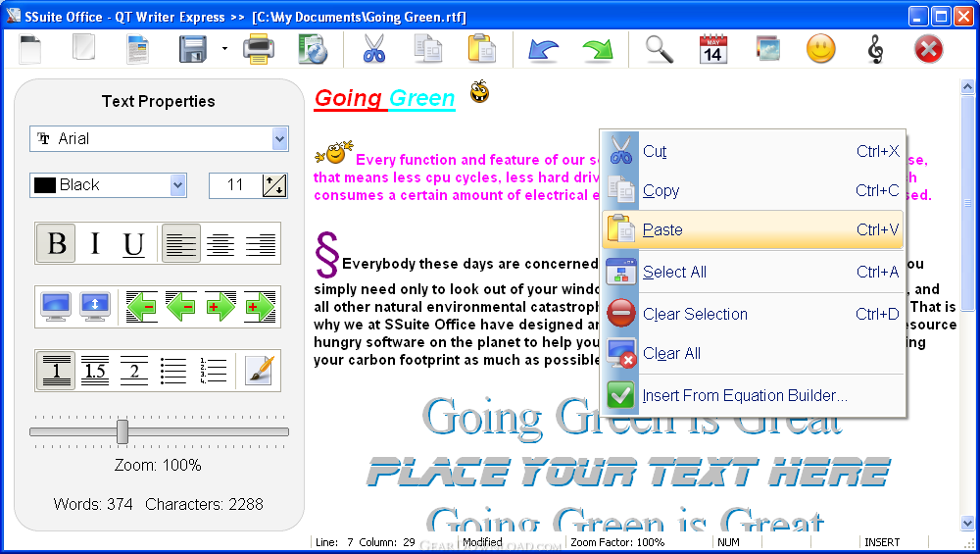Click the zoom slider handle
The image size is (980, 554).
click(122, 431)
